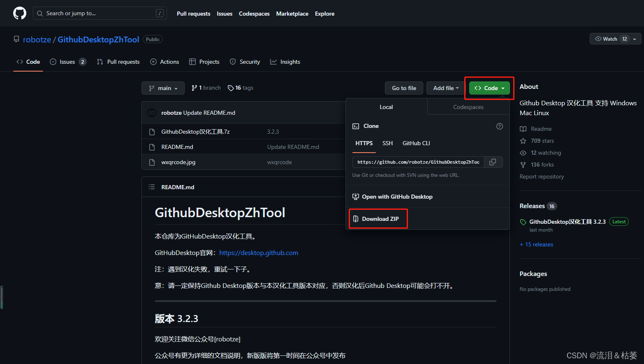
Task: Open the Security tab
Action: [x=245, y=62]
